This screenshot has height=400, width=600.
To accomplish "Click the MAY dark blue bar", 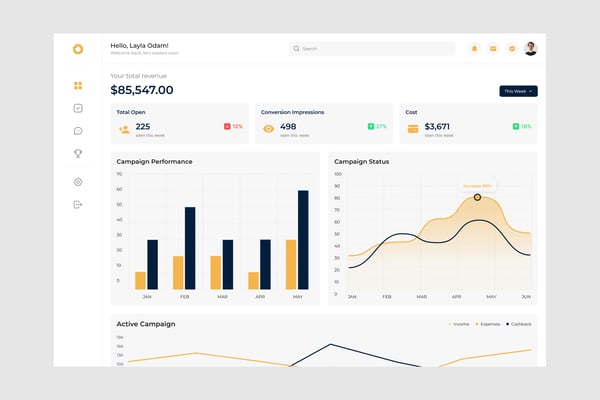I will pyautogui.click(x=303, y=240).
